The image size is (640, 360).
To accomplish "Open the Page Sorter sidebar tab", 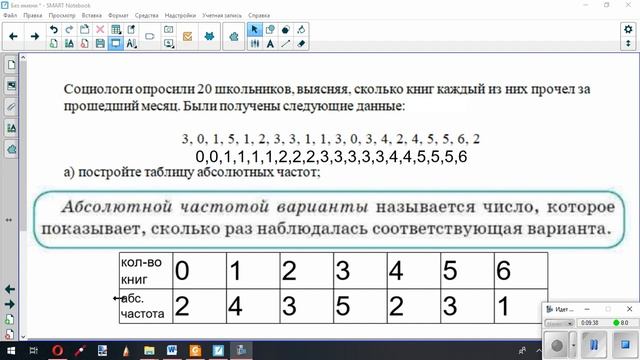I will [11, 64].
